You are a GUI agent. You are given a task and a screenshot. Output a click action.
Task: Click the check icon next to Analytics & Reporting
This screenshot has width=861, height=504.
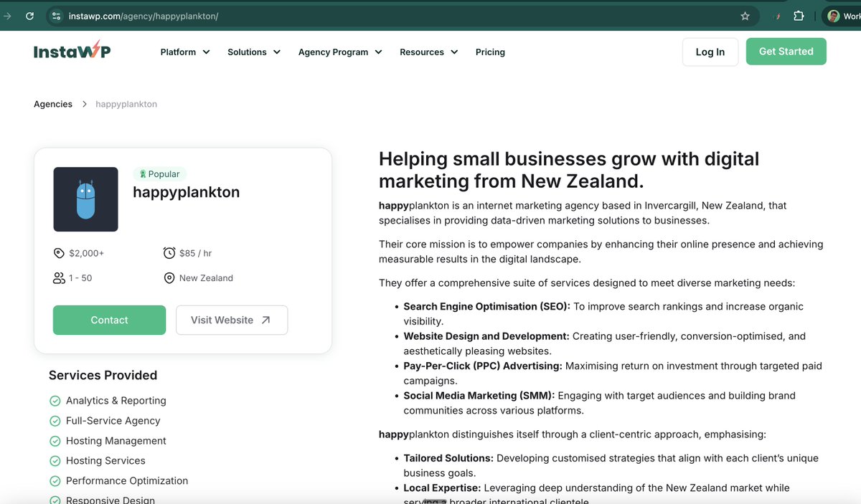(x=55, y=401)
